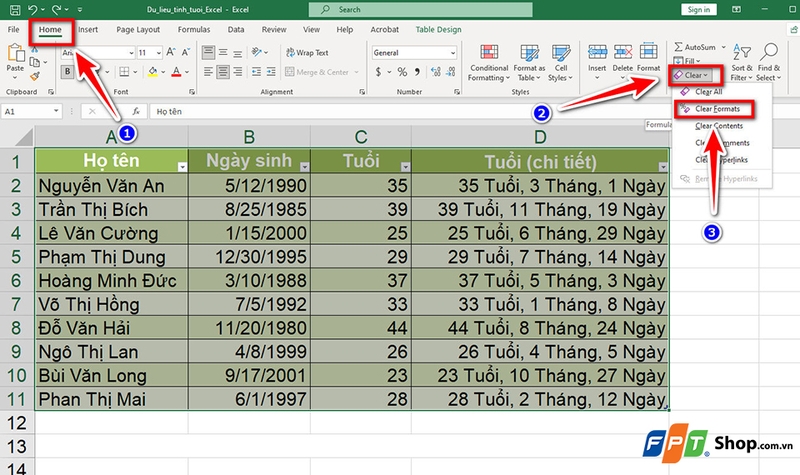The width and height of the screenshot is (800, 475).
Task: Select cell containing Nguyễn Văn An
Action: [x=112, y=186]
